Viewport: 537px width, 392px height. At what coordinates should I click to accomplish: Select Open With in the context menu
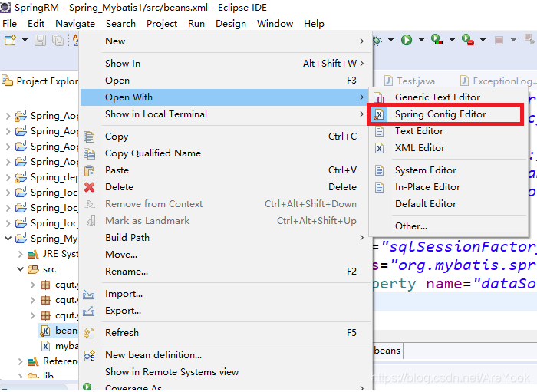[x=226, y=97]
